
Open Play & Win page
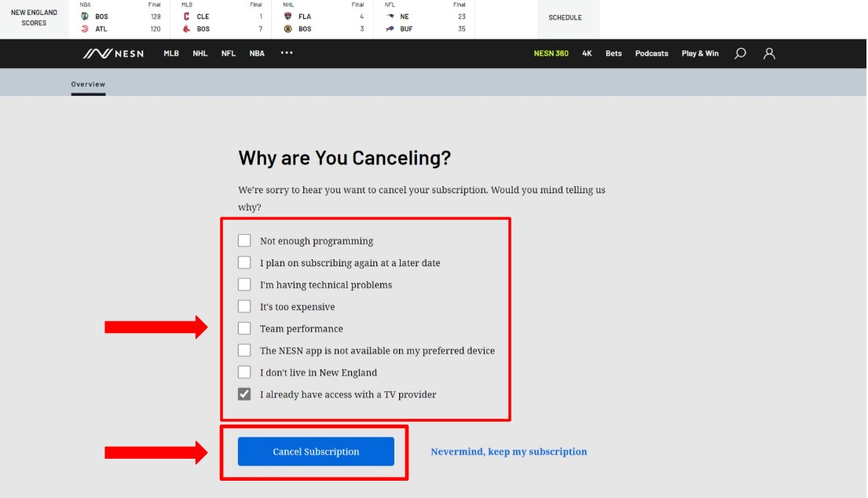pos(700,53)
